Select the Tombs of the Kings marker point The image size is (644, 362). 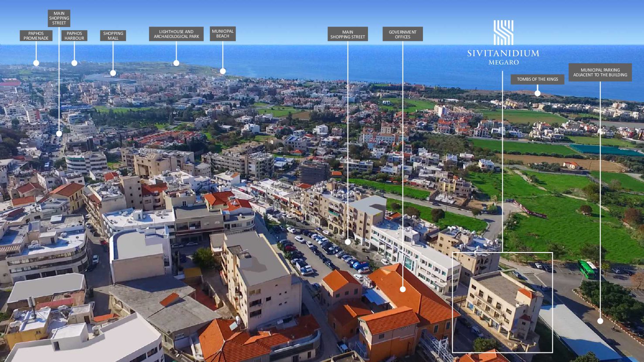(x=537, y=92)
